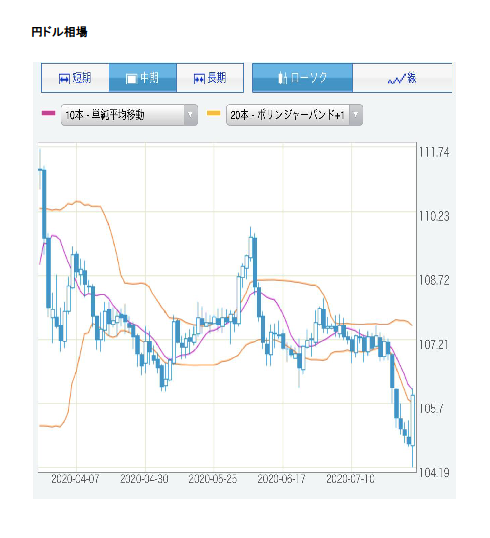
Task: Click the zigzag line chart icon
Action: (396, 80)
